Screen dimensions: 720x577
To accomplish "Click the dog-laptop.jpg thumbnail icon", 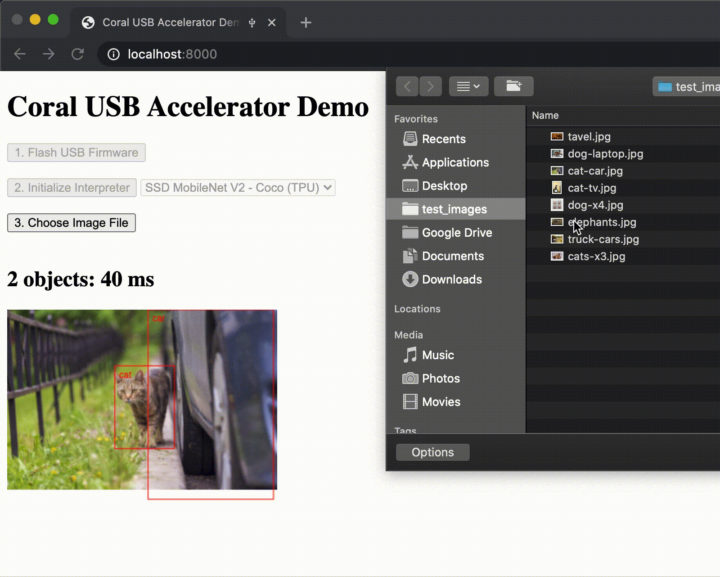I will (x=557, y=153).
